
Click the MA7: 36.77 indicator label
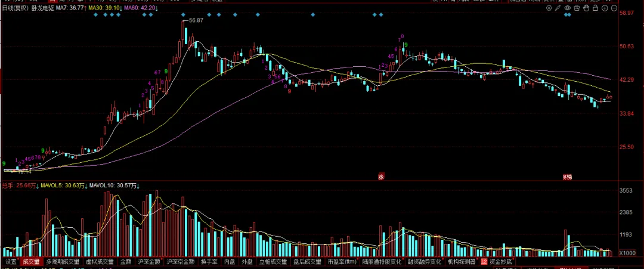(70, 8)
